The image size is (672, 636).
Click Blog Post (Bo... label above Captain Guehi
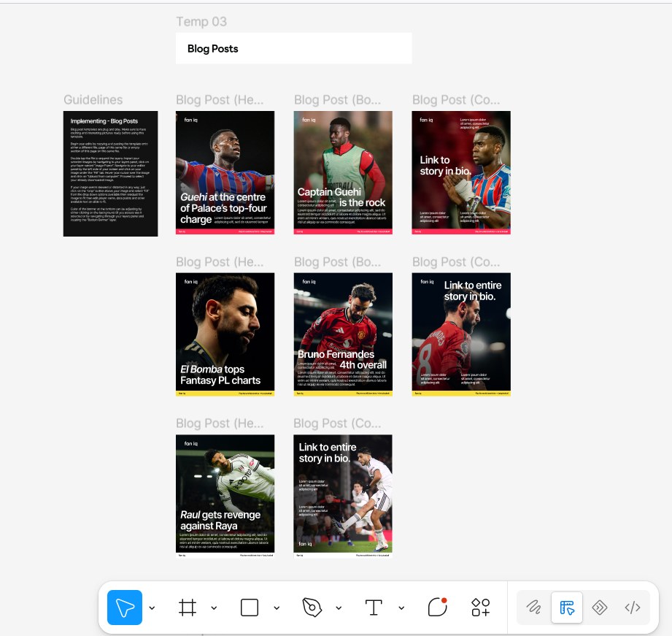(x=337, y=99)
